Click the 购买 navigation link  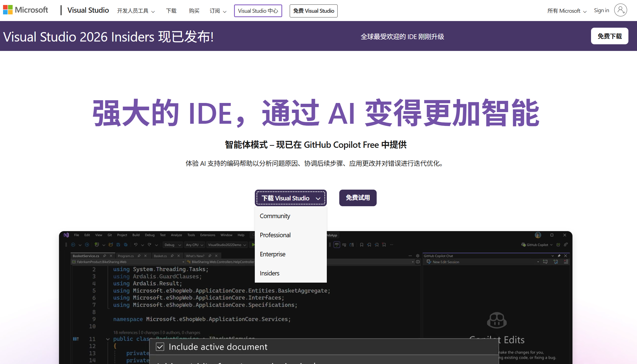point(194,11)
